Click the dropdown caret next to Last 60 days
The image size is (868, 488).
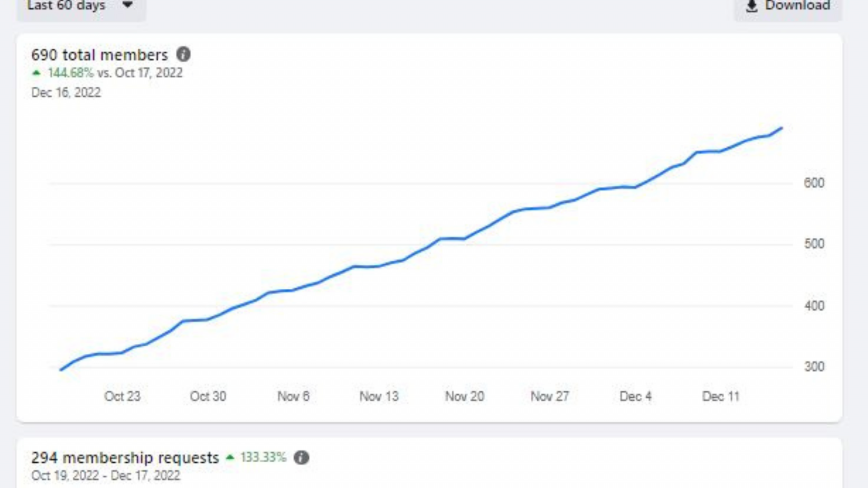pyautogui.click(x=128, y=5)
